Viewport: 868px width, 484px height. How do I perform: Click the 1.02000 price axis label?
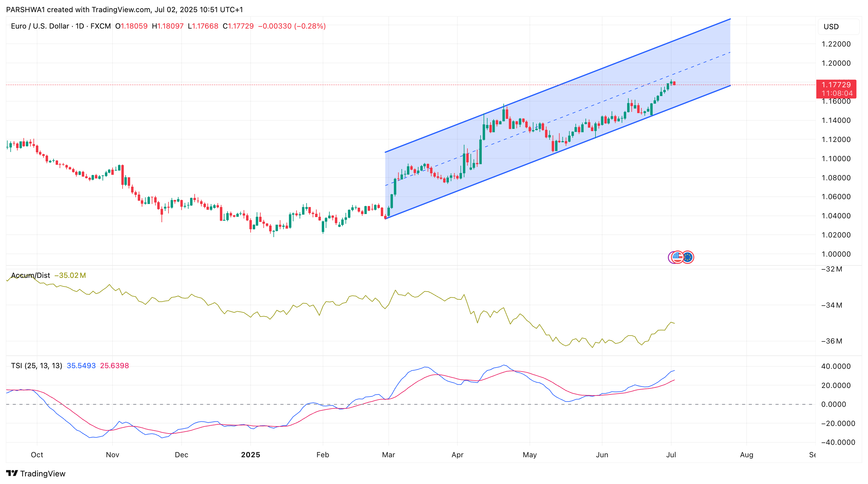pyautogui.click(x=836, y=235)
